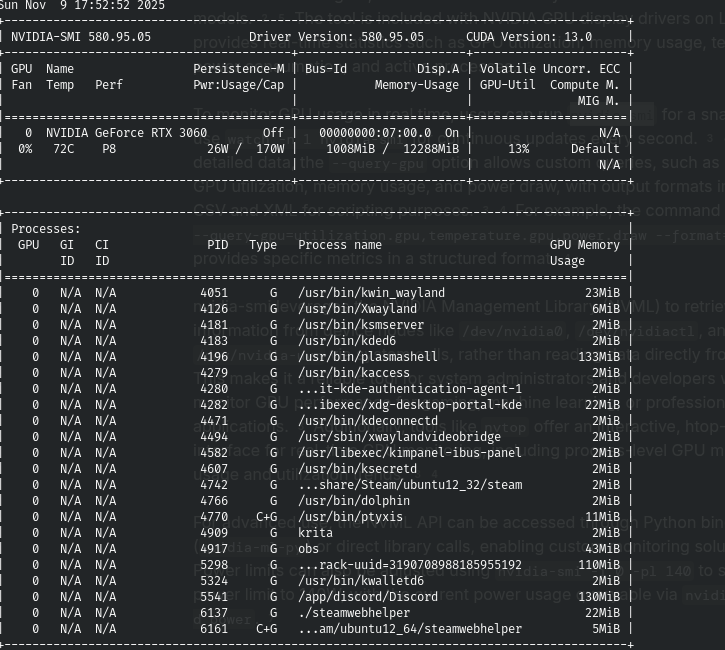
Task: Click the "130MiB" memory usage value
Action: pos(599,597)
